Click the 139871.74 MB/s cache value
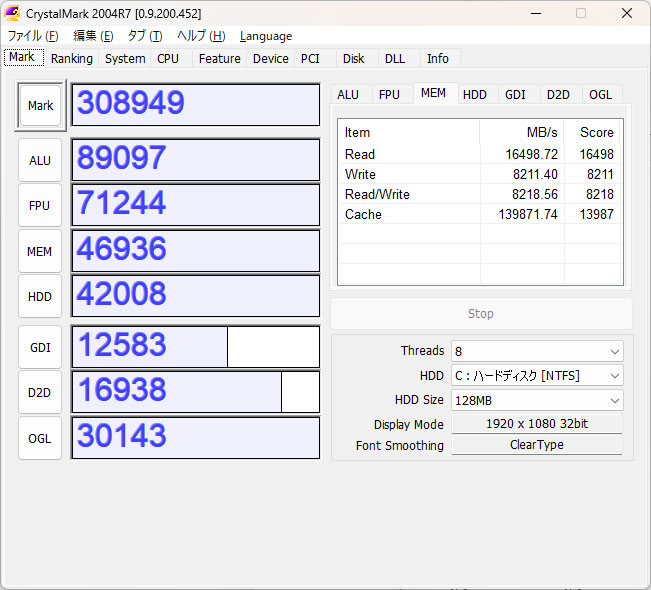Screen dimensions: 651x590 pyautogui.click(x=528, y=214)
